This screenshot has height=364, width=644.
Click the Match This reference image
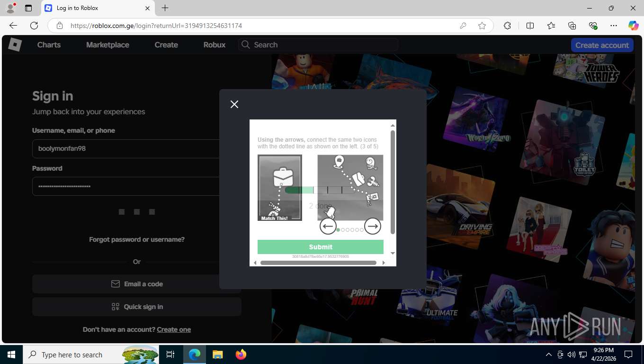[x=279, y=188]
